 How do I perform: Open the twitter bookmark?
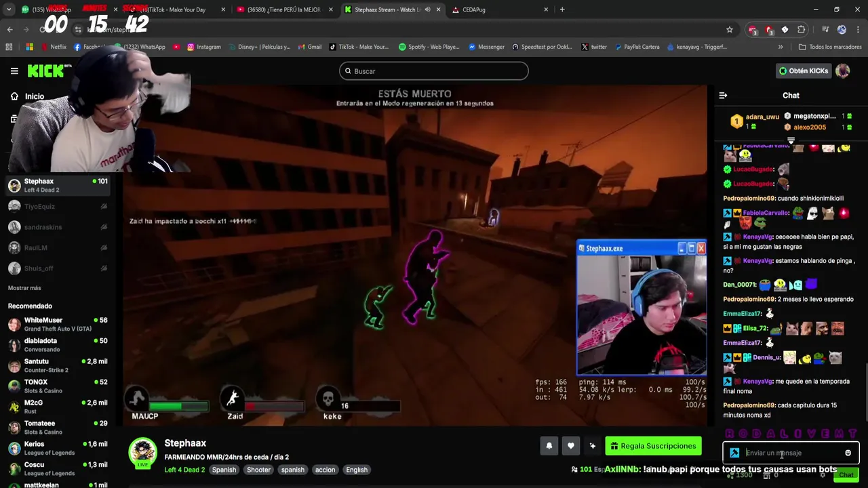click(x=594, y=47)
